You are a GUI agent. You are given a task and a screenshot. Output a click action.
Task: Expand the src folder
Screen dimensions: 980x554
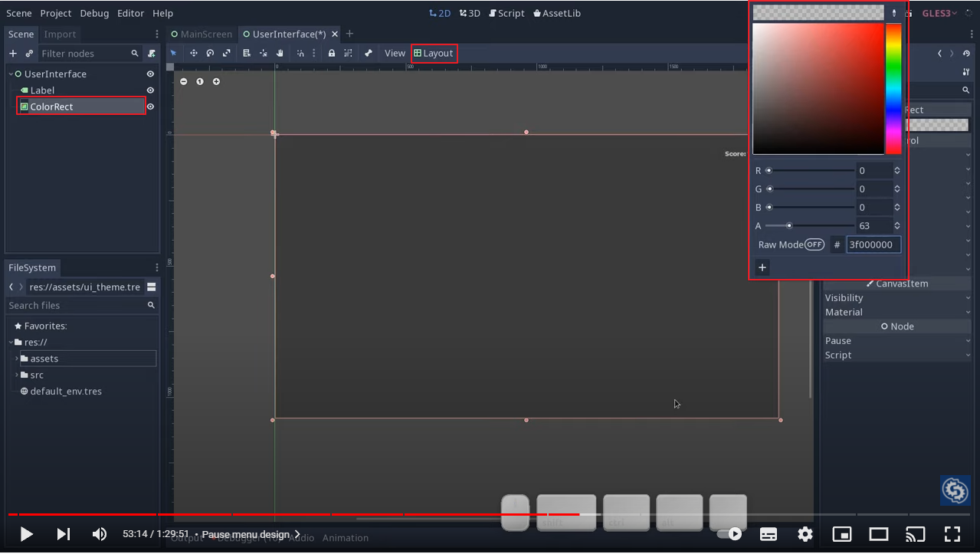16,375
